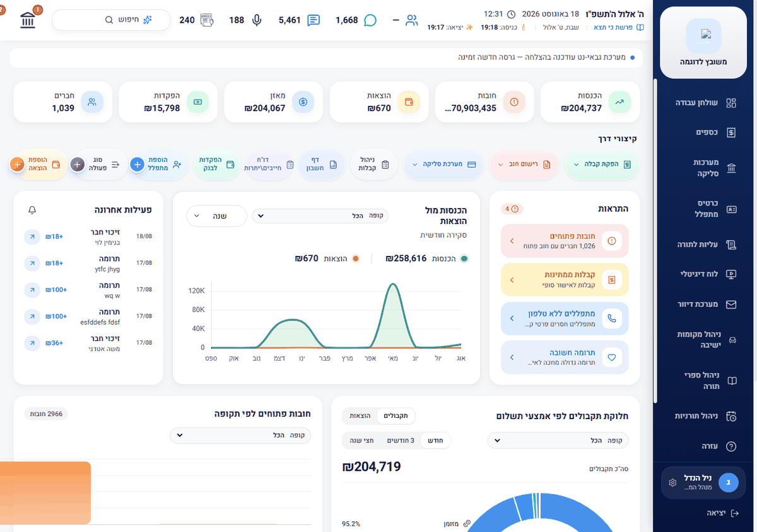Viewport: 757px width, 532px height.
Task: Open the חובות summary card
Action: coord(484,101)
